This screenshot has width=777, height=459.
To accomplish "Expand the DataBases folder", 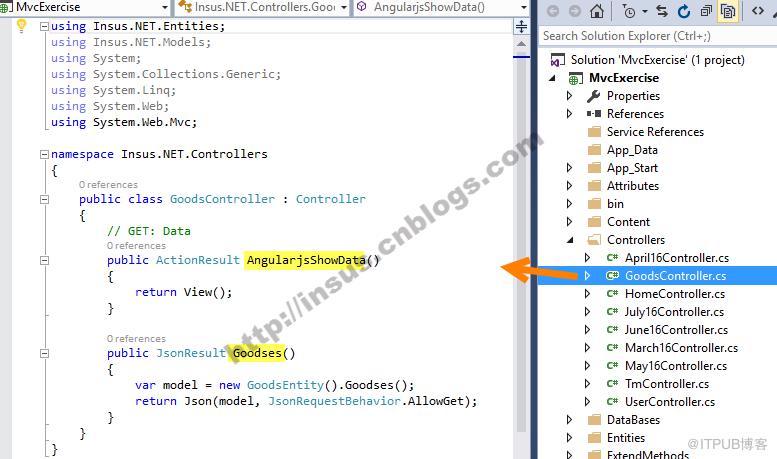I will (569, 420).
